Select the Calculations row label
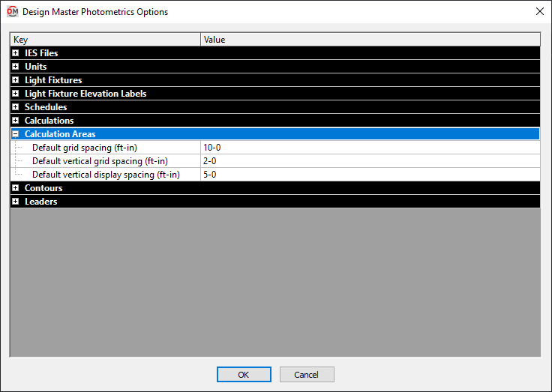Viewport: 552px width, 392px height. 49,121
